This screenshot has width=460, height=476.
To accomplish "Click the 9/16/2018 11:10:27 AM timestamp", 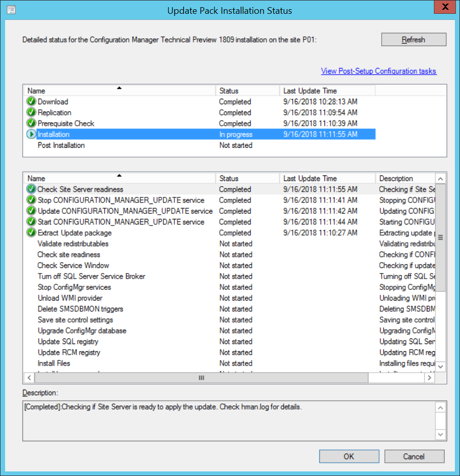I will click(x=320, y=233).
